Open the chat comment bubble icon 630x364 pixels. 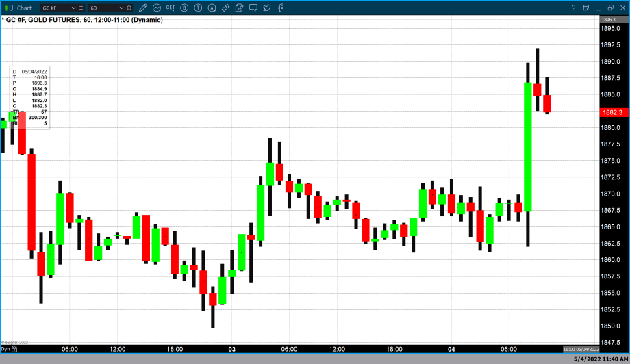[253, 8]
